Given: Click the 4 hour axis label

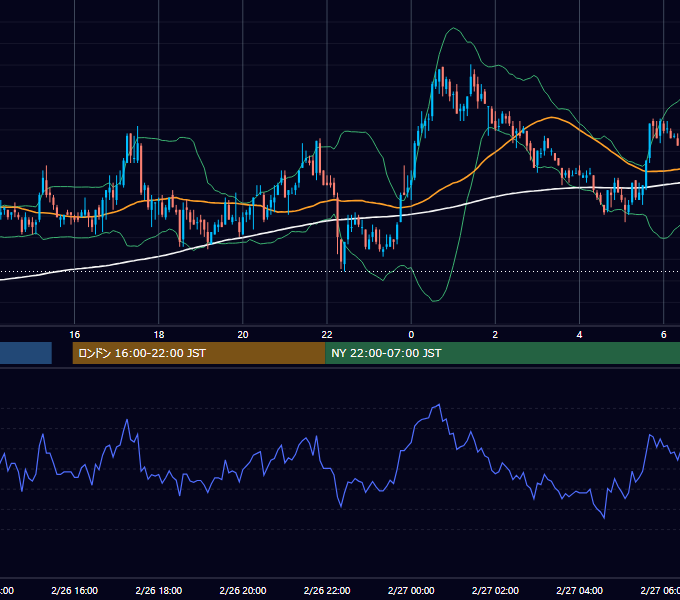Looking at the screenshot, I should [579, 335].
